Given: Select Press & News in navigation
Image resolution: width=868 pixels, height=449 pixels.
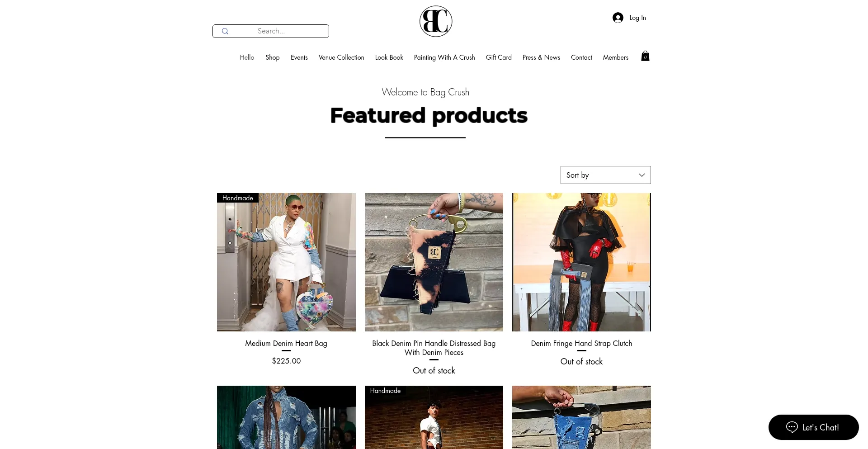Looking at the screenshot, I should pos(541,57).
